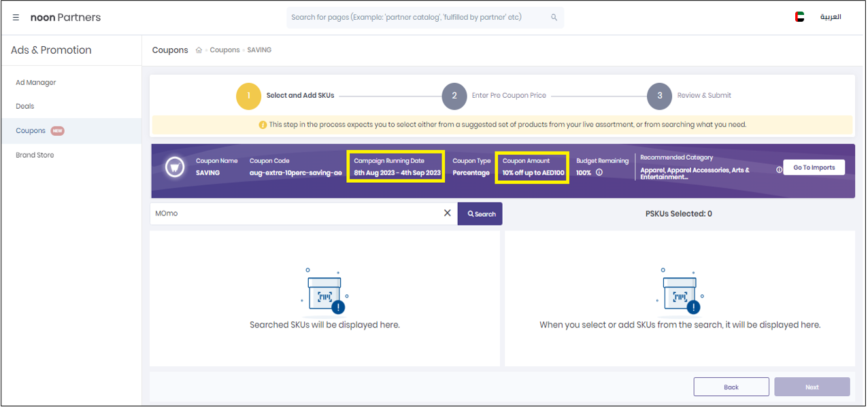Image resolution: width=868 pixels, height=407 pixels.
Task: Click PSKUs Selected: 0 text
Action: tap(678, 213)
